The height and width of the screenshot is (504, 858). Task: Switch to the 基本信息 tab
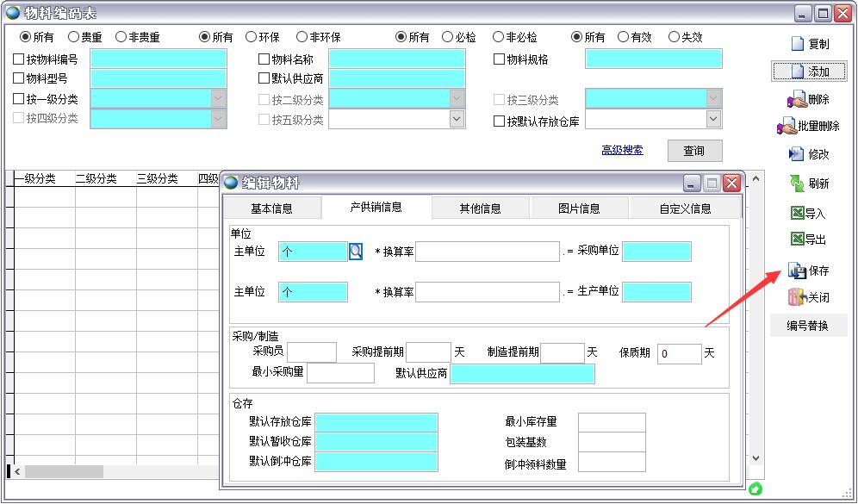(x=271, y=207)
